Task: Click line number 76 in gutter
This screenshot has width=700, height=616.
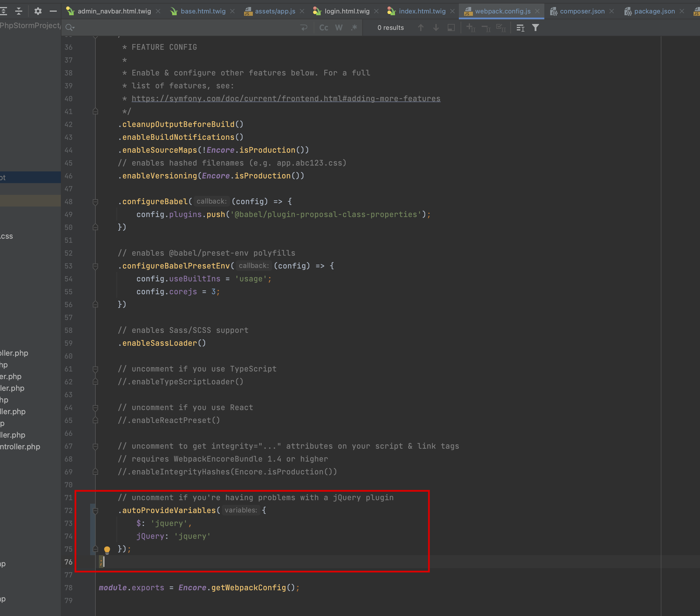Action: pyautogui.click(x=68, y=562)
